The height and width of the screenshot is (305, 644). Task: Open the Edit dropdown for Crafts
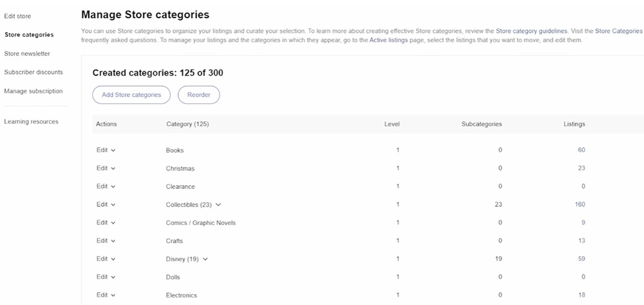point(106,241)
